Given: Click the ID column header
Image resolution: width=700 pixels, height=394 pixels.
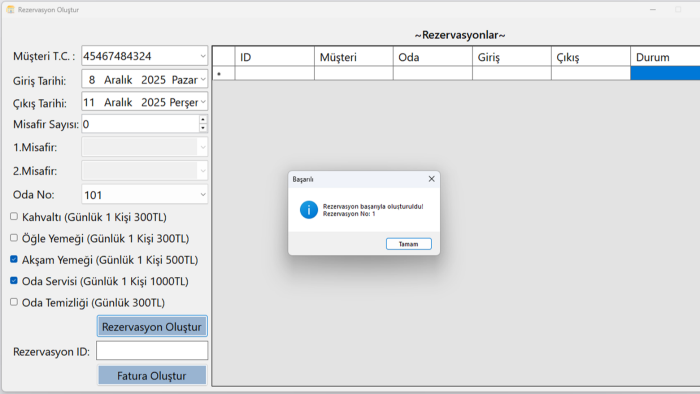Looking at the screenshot, I should [x=275, y=57].
